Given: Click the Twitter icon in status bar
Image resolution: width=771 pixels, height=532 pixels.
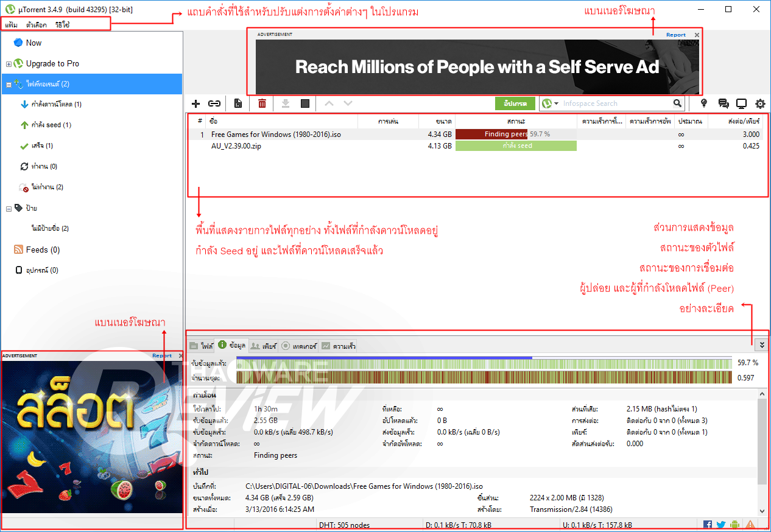Looking at the screenshot, I should [x=721, y=525].
